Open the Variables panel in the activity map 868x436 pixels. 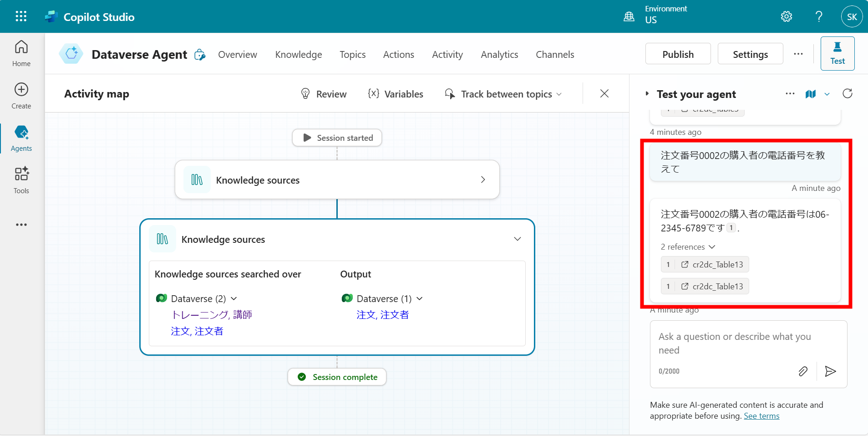[x=396, y=94]
